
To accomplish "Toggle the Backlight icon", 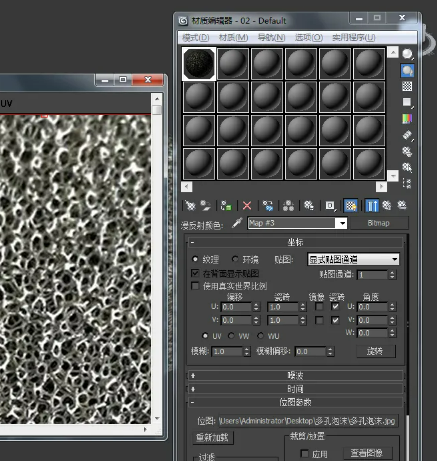I will [407, 70].
